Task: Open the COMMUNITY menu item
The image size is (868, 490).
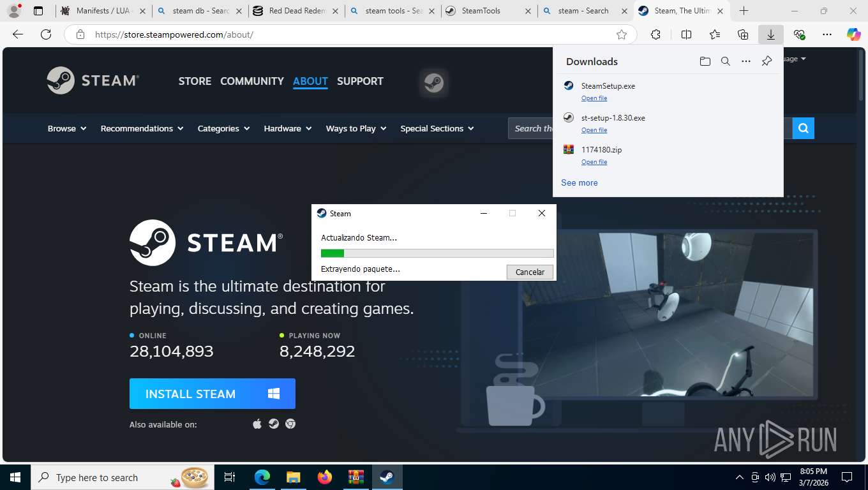Action: (x=252, y=81)
